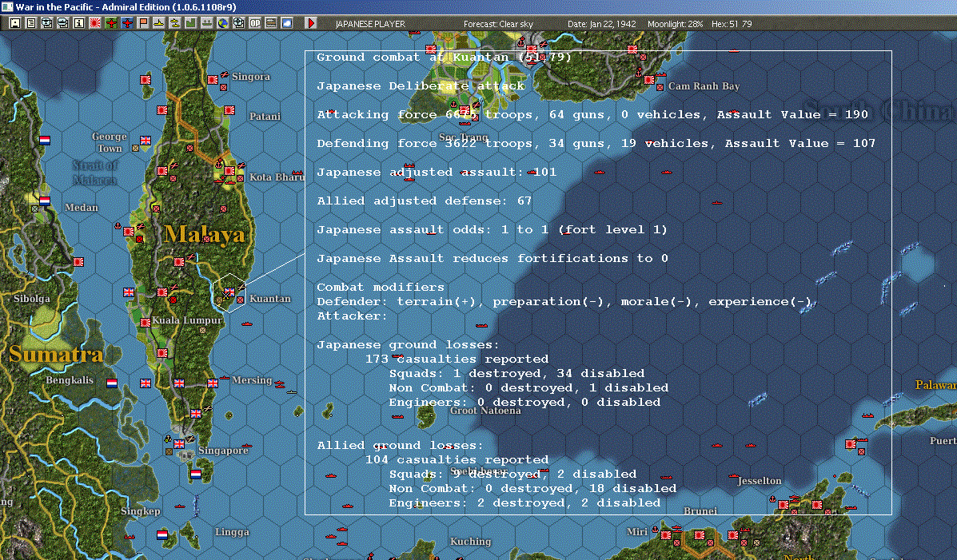Click the 'Hex: 51 79' status text

click(732, 24)
